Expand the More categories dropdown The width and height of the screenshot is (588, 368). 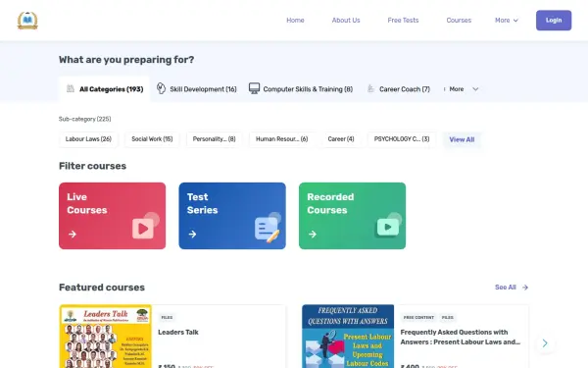(461, 89)
